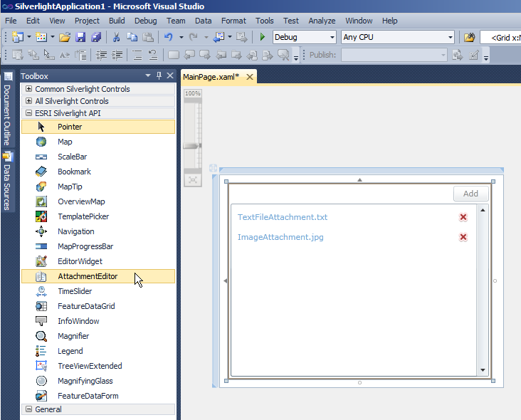Click the Open File toolbar icon

pyautogui.click(x=65, y=37)
